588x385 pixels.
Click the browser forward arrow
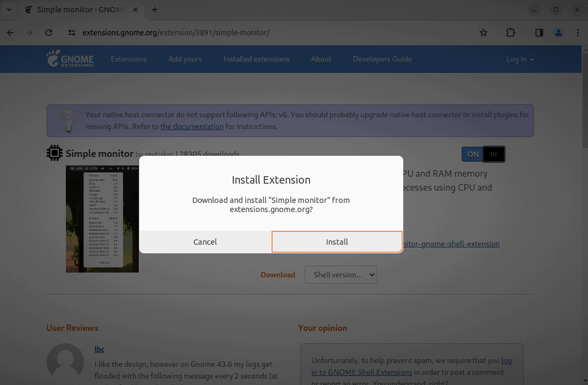29,33
